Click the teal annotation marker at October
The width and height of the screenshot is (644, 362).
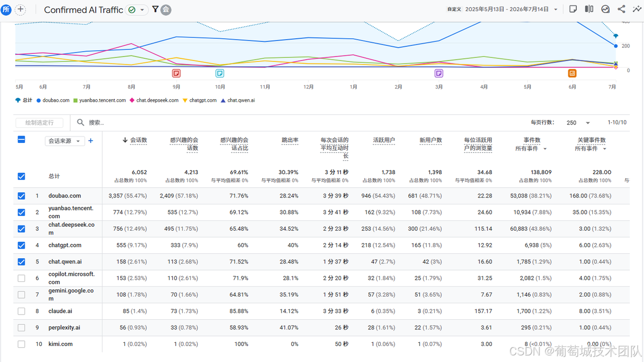(x=220, y=73)
